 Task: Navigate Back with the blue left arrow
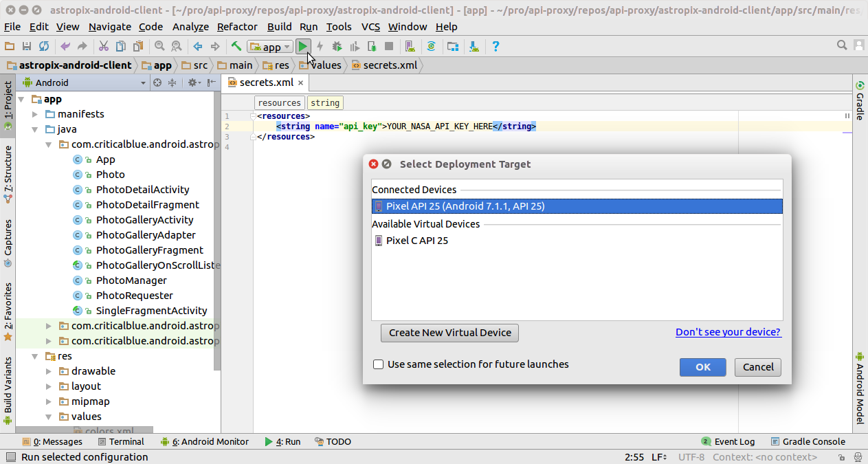tap(198, 46)
